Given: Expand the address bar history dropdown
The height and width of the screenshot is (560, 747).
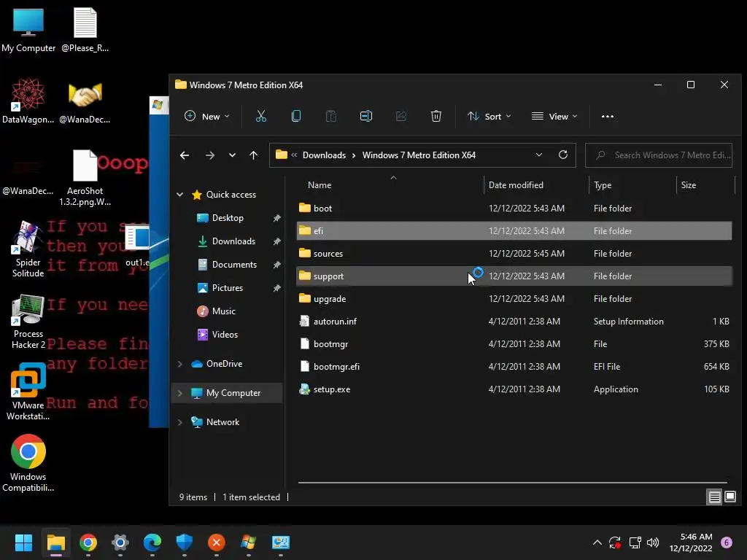Looking at the screenshot, I should point(539,155).
